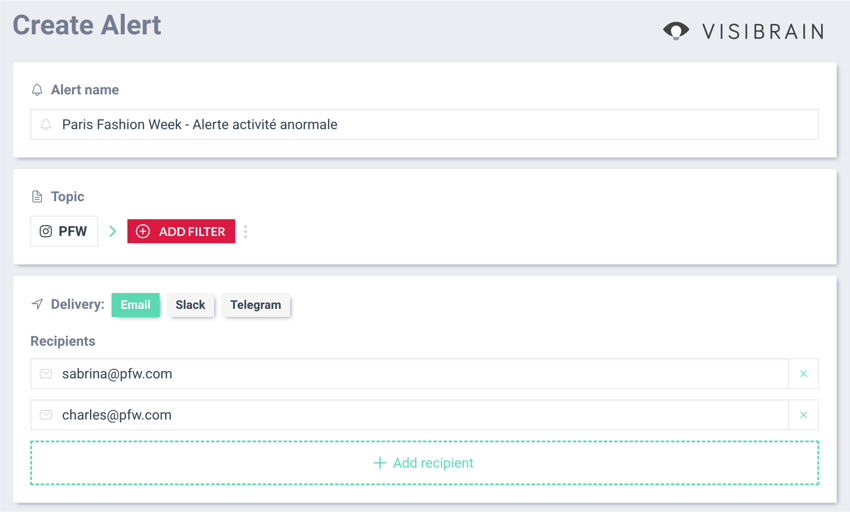Image resolution: width=850 pixels, height=512 pixels.
Task: Remove recipient sabrina@pfw.com
Action: coord(803,374)
